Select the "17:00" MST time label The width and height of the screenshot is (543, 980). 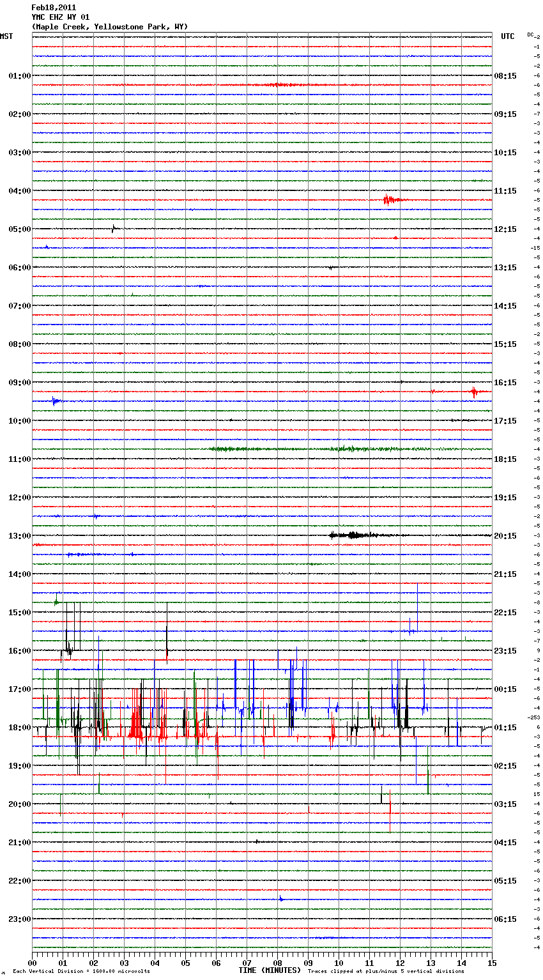(x=20, y=689)
